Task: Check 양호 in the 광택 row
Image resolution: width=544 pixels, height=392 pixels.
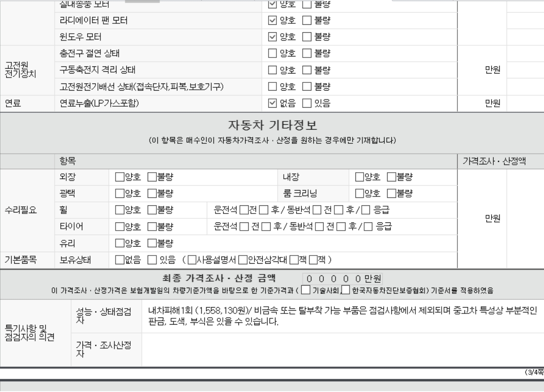Action: coord(119,194)
